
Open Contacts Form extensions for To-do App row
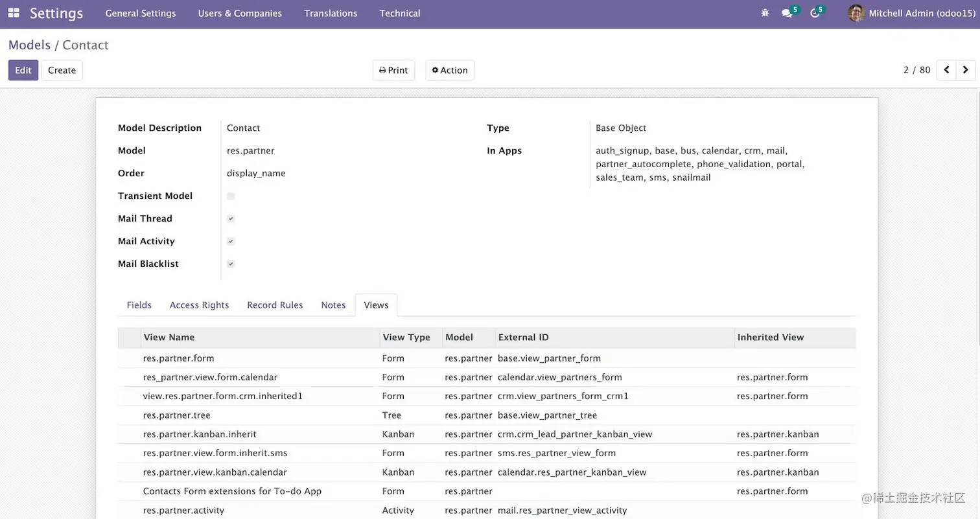coord(487,491)
